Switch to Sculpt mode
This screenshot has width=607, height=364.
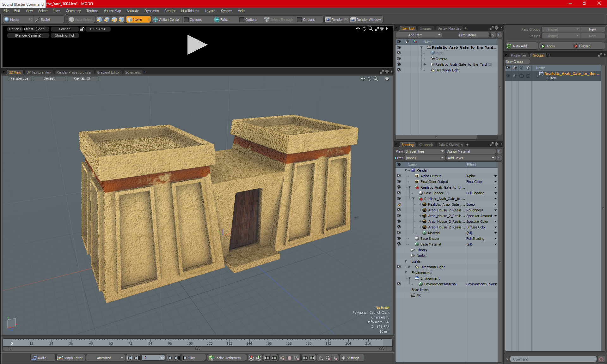coord(49,20)
